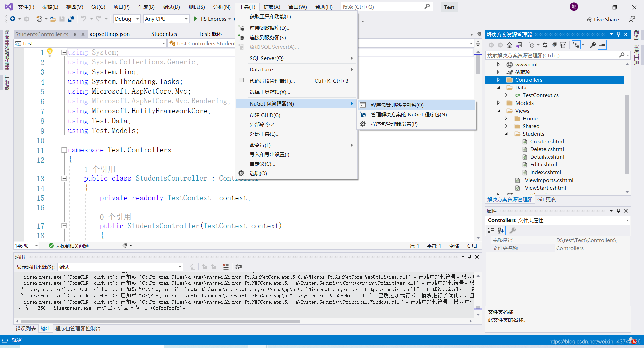644x348 pixels.
Task: Open properties wrench icon in Solution Explorer
Action: point(593,45)
